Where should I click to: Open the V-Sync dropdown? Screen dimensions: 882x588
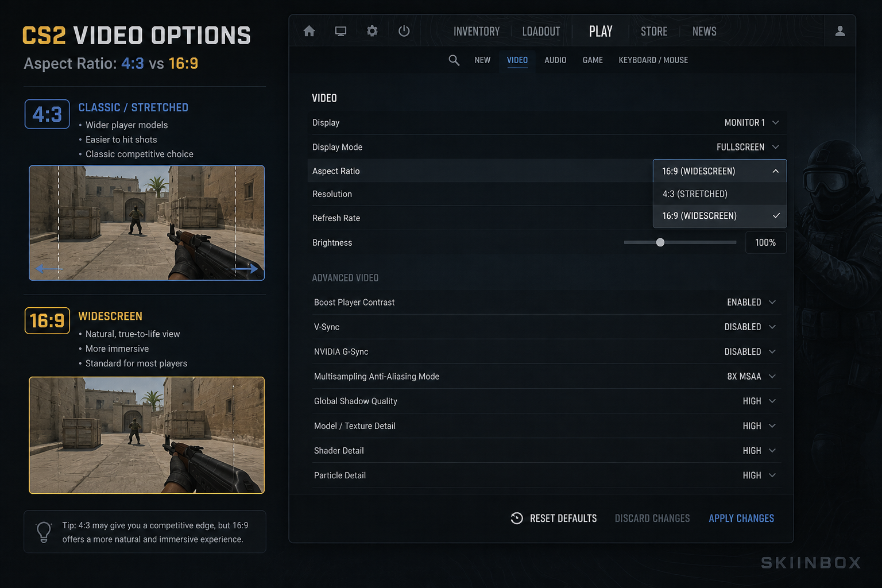[x=750, y=327]
